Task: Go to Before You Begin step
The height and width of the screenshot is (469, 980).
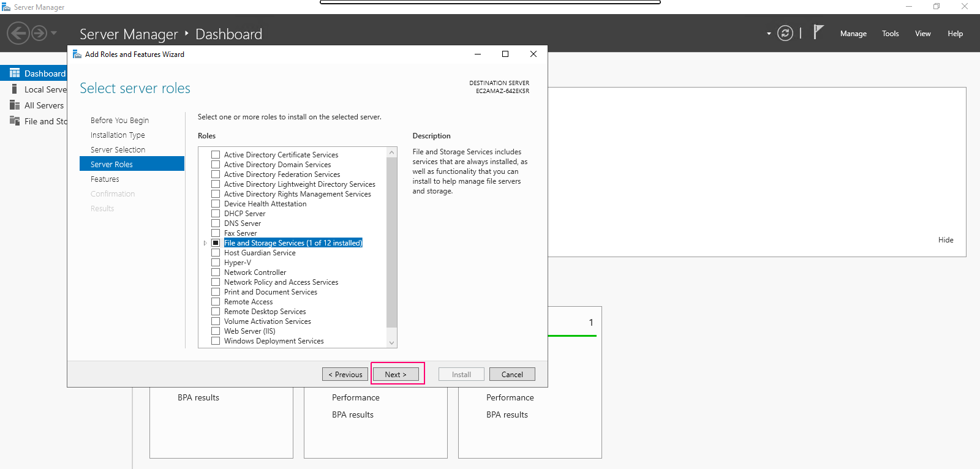Action: click(x=119, y=121)
